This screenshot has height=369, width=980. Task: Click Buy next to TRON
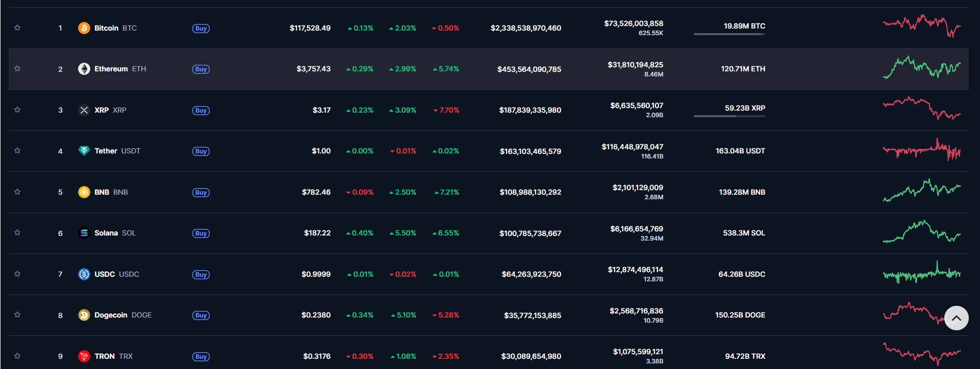tap(201, 357)
